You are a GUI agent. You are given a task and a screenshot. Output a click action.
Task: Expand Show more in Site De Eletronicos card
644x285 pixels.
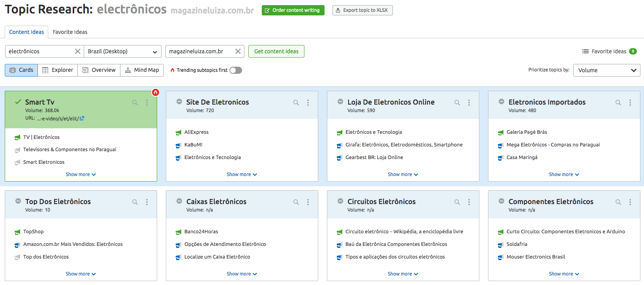click(242, 174)
